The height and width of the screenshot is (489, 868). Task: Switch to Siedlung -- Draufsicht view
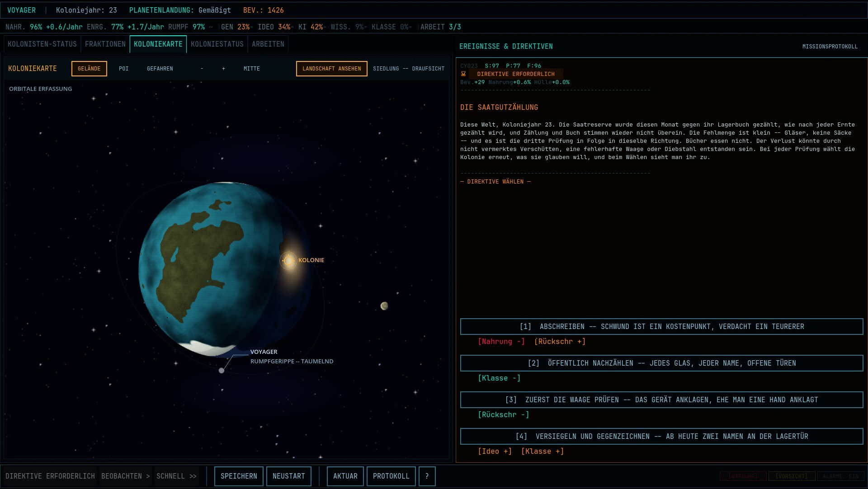pyautogui.click(x=409, y=69)
